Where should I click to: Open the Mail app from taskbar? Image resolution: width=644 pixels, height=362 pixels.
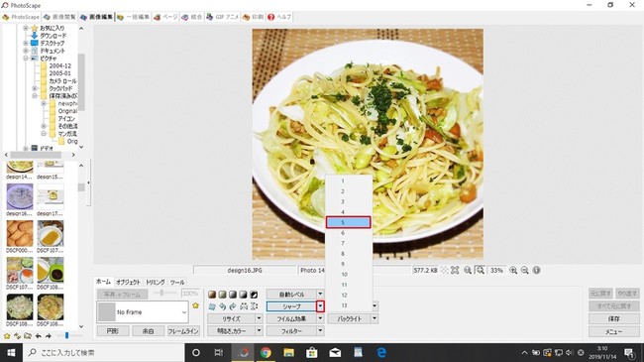click(335, 352)
